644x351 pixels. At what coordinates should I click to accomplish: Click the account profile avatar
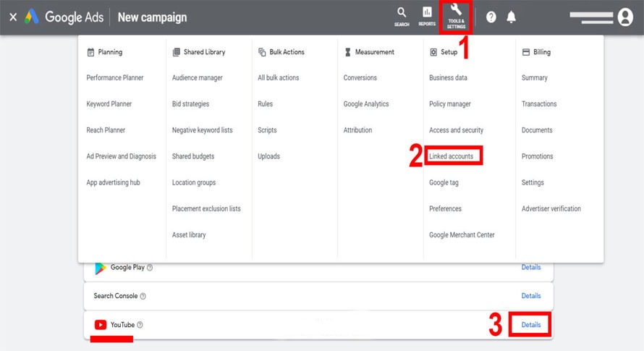[625, 17]
